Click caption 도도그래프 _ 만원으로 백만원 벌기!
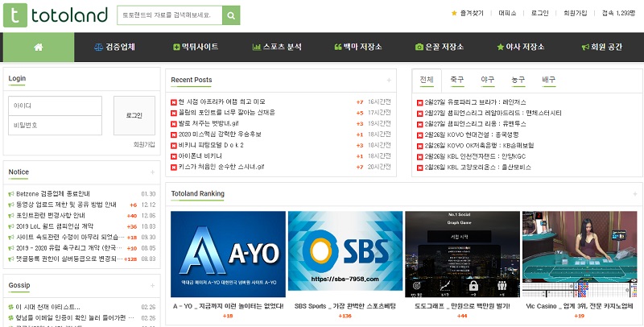644x327 pixels. pyautogui.click(x=462, y=306)
